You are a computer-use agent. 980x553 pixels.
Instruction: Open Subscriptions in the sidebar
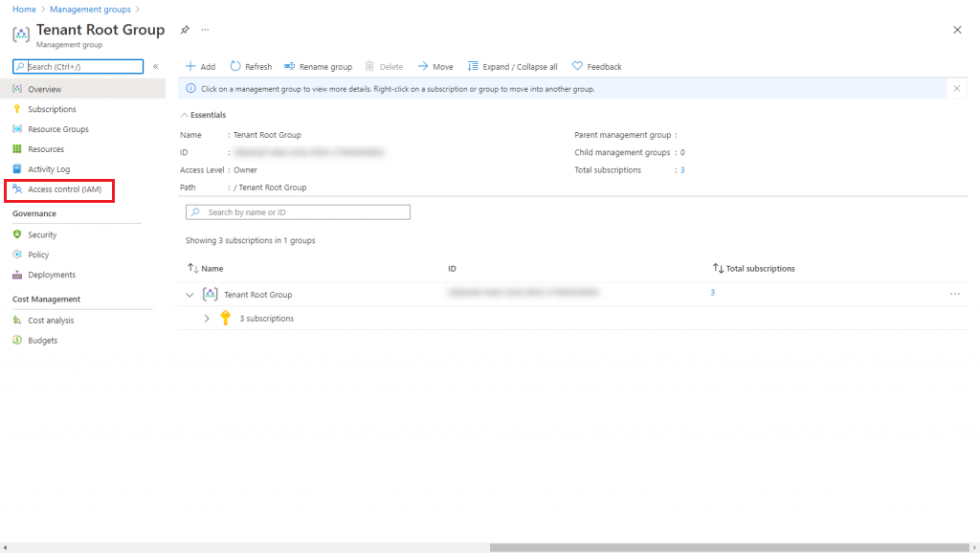(52, 109)
